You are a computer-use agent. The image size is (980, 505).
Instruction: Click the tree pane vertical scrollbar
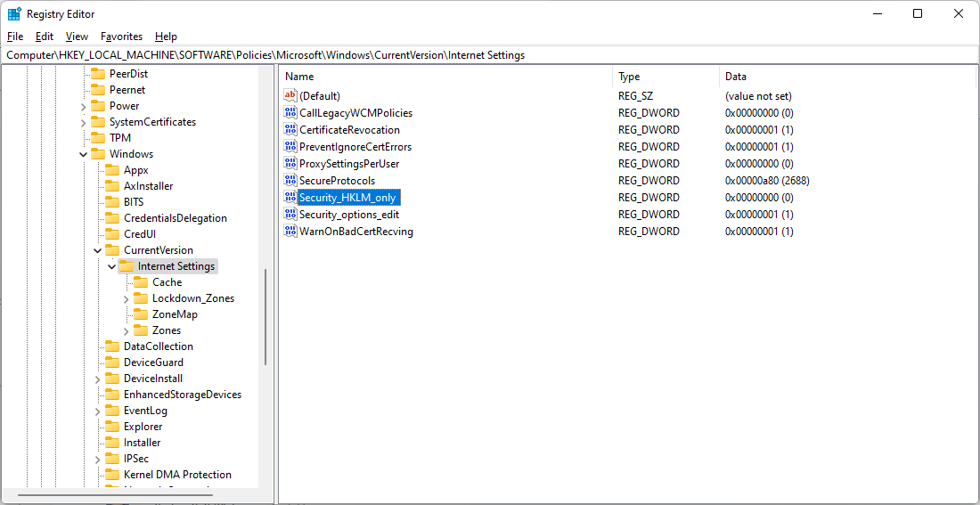265,316
